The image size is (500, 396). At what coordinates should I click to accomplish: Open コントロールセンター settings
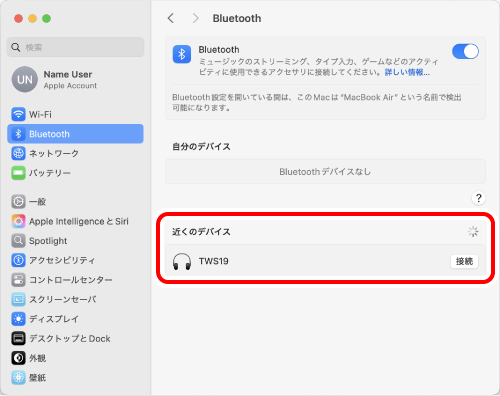click(x=75, y=280)
